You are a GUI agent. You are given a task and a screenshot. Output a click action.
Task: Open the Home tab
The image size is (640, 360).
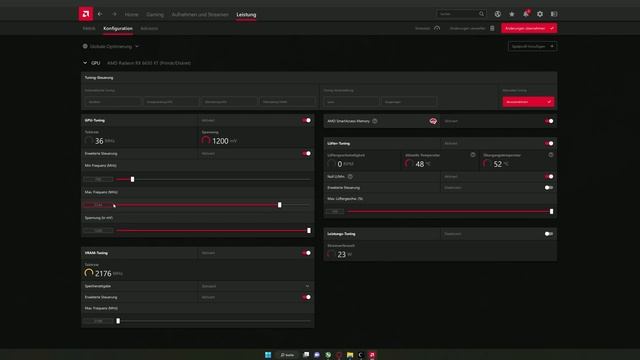click(131, 14)
